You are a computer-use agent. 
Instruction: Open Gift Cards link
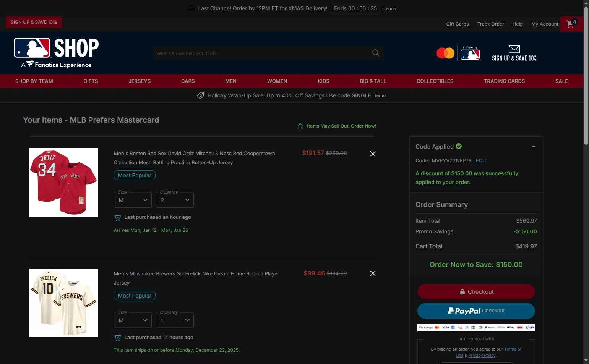[x=457, y=24]
